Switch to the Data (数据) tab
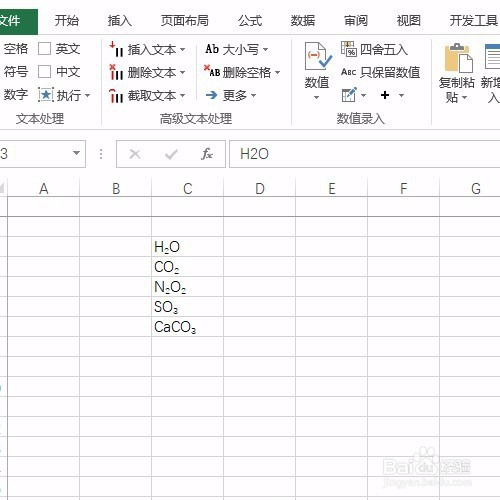 click(x=303, y=21)
